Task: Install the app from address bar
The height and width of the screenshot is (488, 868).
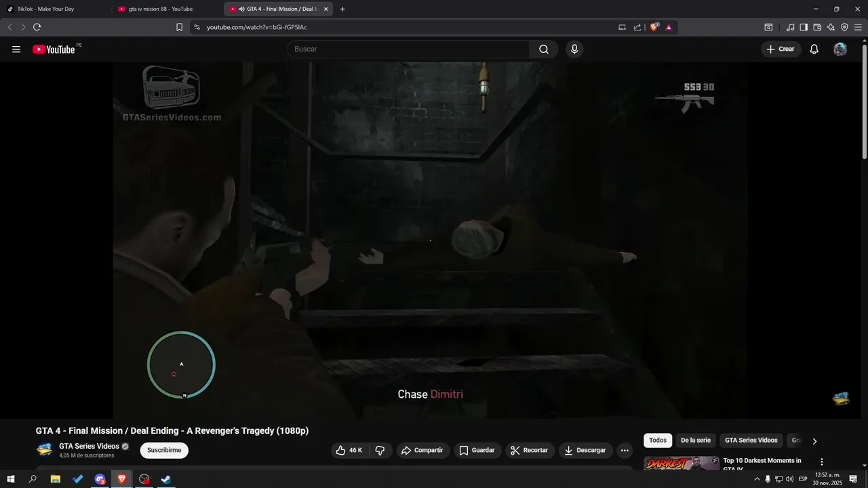Action: [622, 27]
